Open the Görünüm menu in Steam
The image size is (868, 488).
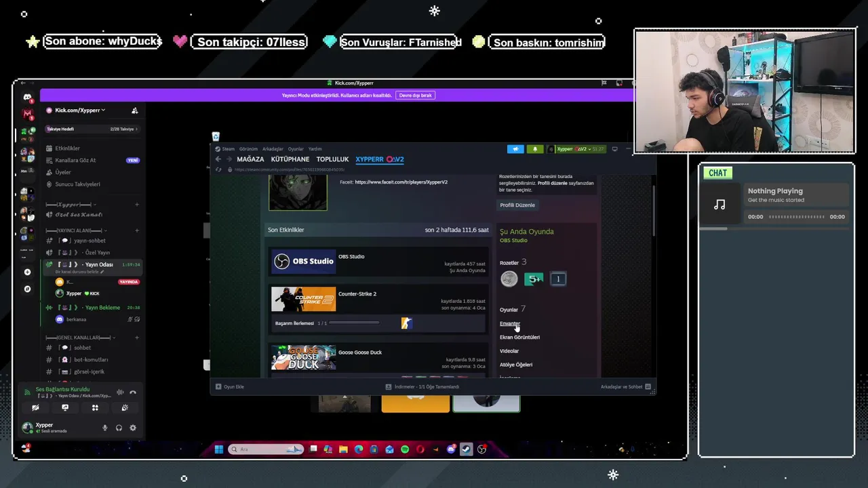coord(248,149)
